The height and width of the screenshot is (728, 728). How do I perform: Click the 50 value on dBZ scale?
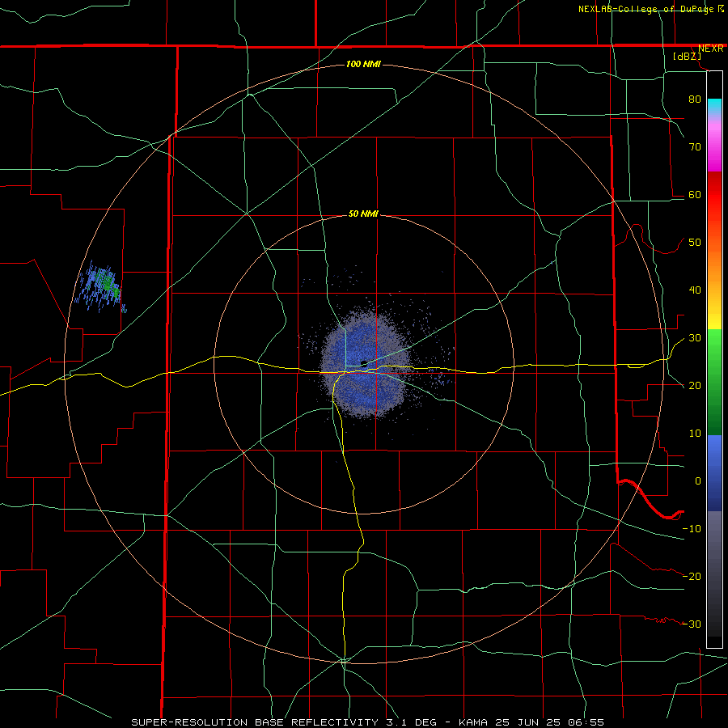[695, 243]
